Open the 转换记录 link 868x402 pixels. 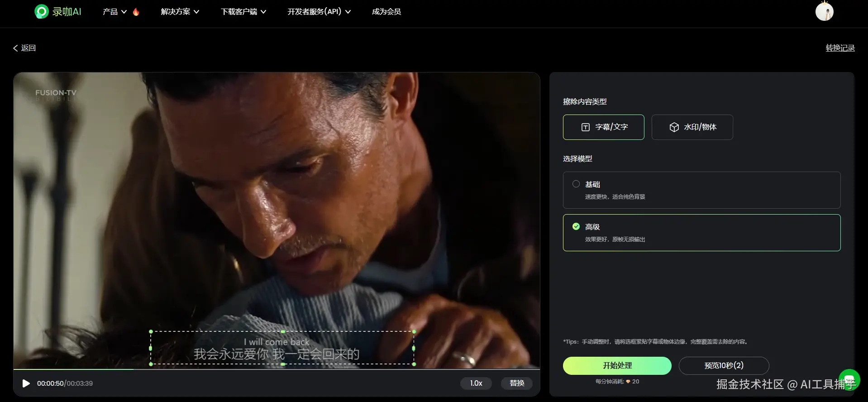[x=840, y=48]
